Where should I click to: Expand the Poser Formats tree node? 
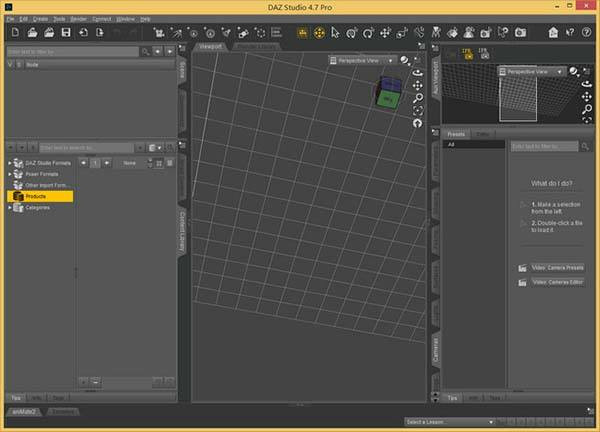pyautogui.click(x=10, y=173)
